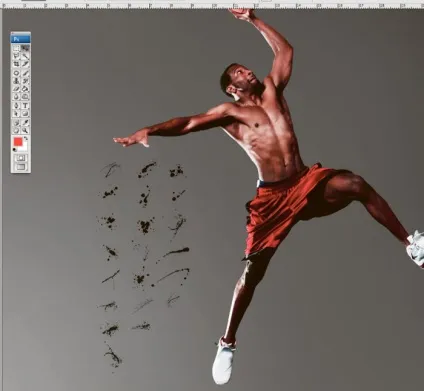This screenshot has width=424, height=391.
Task: Select the Eraser tool
Action: (16, 89)
